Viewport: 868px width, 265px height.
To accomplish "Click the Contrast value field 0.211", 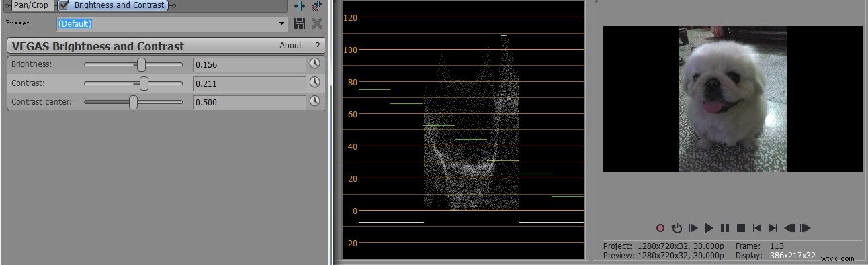I will tap(249, 83).
